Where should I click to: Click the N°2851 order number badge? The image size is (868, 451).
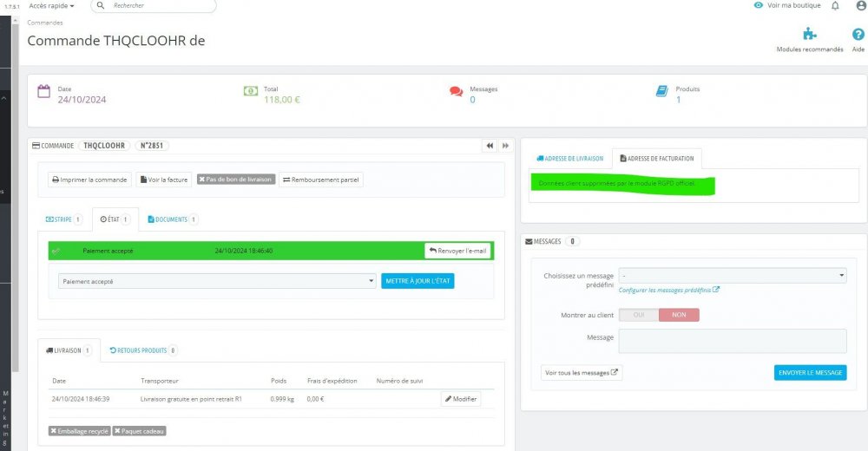coord(152,146)
